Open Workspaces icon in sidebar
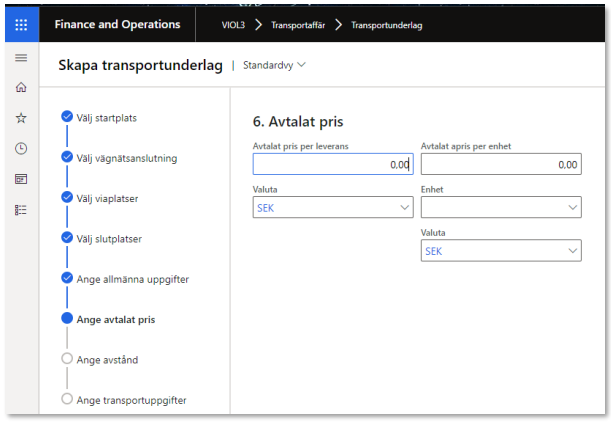 (x=21, y=179)
